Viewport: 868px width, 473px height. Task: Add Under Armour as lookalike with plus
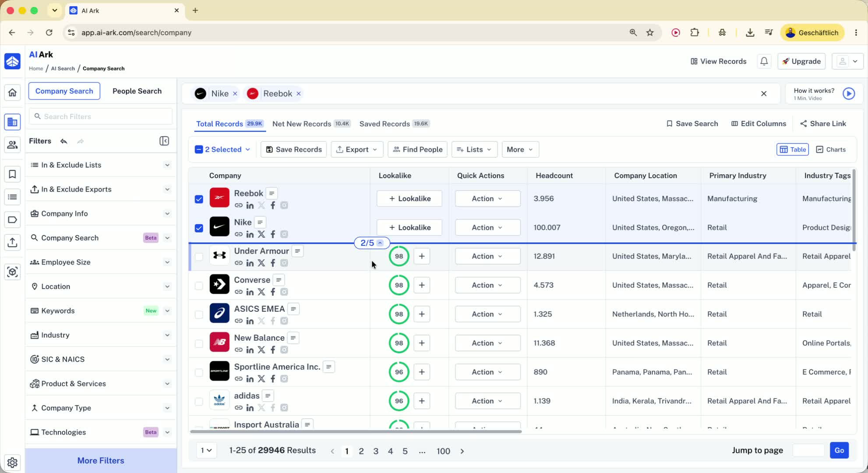(422, 256)
